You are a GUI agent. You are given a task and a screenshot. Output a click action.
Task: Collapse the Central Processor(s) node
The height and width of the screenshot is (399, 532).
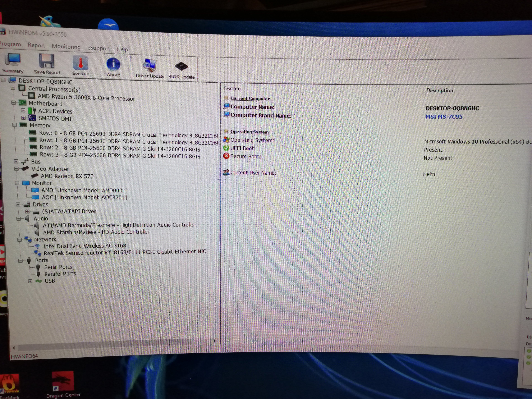point(13,88)
